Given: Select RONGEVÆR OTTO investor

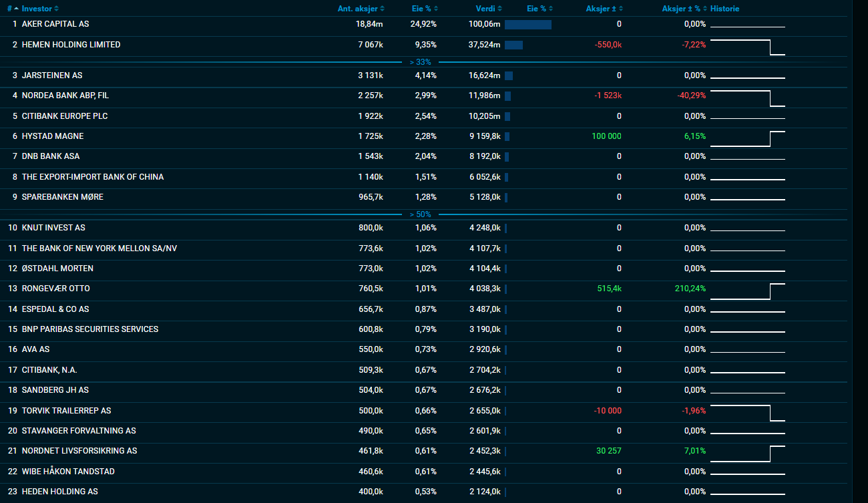Looking at the screenshot, I should click(56, 289).
